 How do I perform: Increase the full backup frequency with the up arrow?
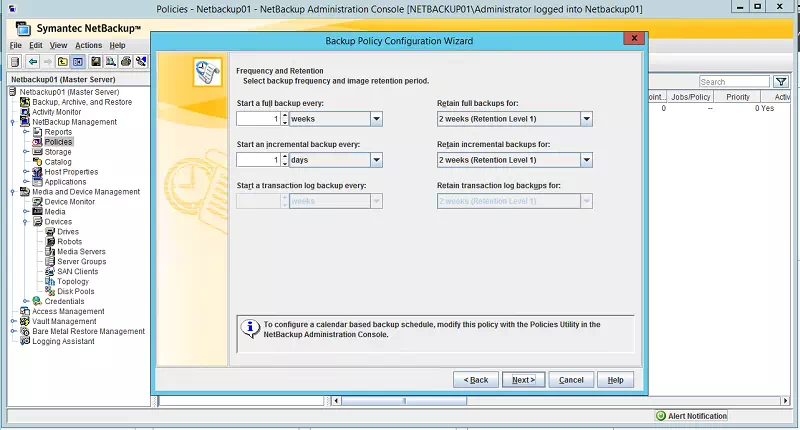[285, 116]
